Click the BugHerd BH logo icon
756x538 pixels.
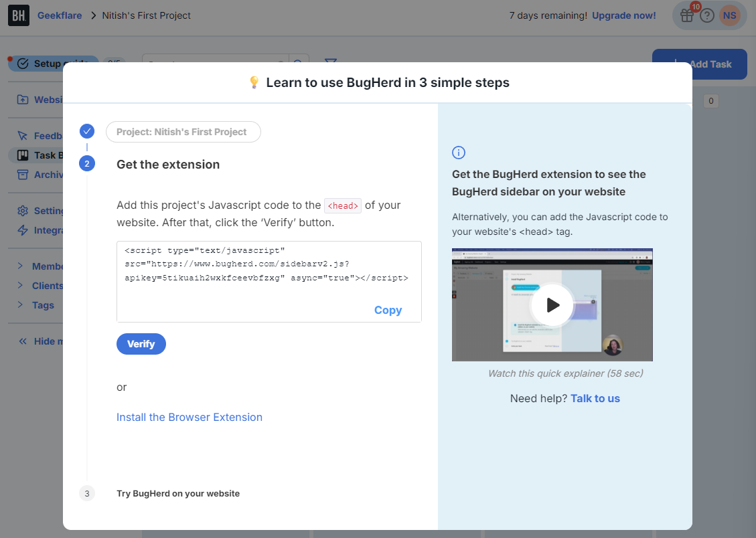[x=19, y=15]
